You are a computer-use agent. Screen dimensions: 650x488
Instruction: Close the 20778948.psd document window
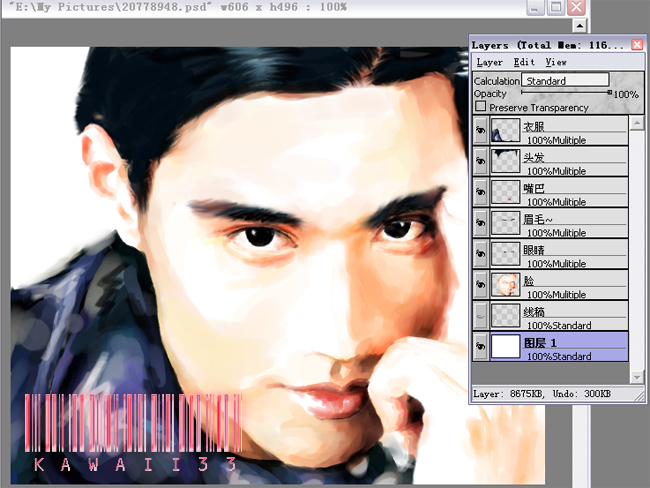pos(576,7)
